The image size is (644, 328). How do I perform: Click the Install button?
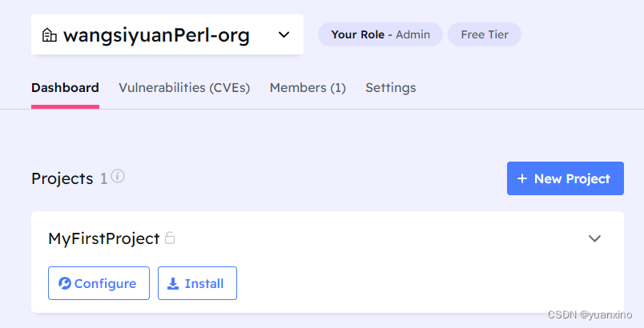coord(197,283)
